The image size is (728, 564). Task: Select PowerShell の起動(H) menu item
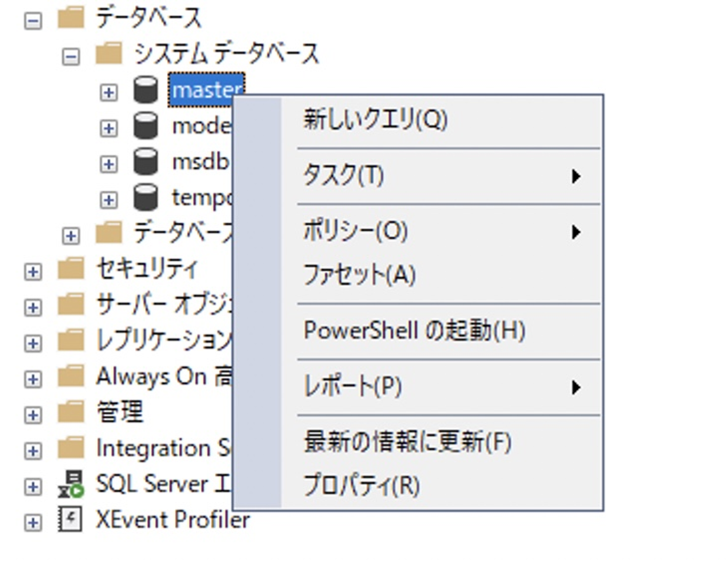[x=415, y=331]
